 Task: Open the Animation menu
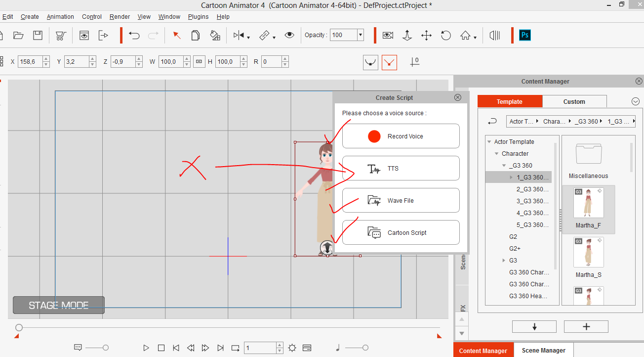(60, 16)
